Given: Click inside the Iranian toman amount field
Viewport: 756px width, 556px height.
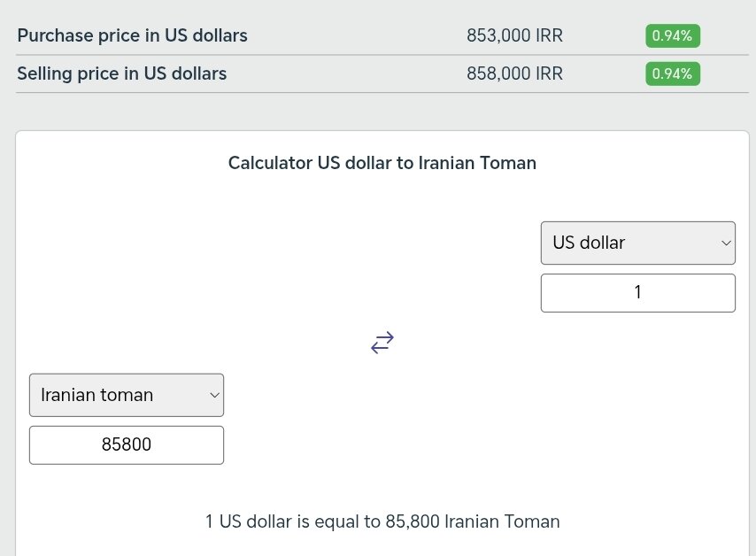Looking at the screenshot, I should pyautogui.click(x=126, y=444).
